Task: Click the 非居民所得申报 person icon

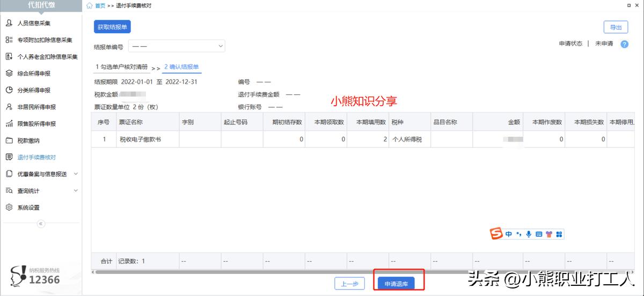Action: click(9, 107)
